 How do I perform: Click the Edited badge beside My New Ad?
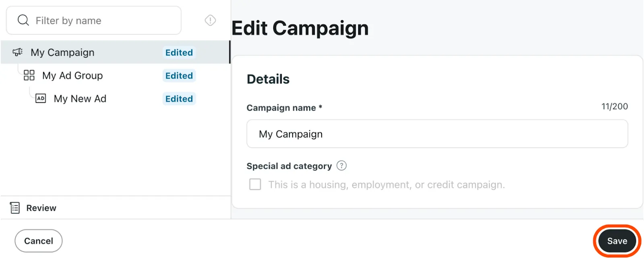point(179,98)
